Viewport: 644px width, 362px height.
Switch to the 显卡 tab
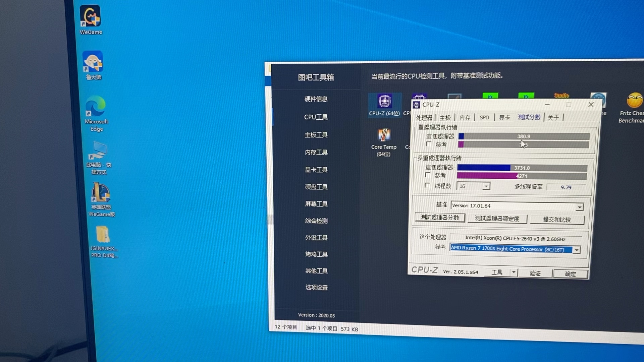tap(504, 117)
